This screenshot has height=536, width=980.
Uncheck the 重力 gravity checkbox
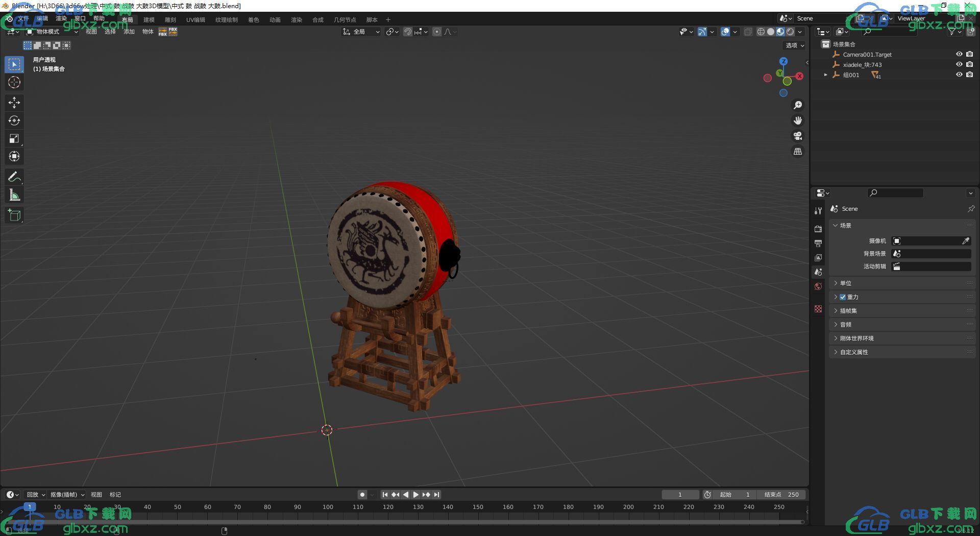(843, 297)
